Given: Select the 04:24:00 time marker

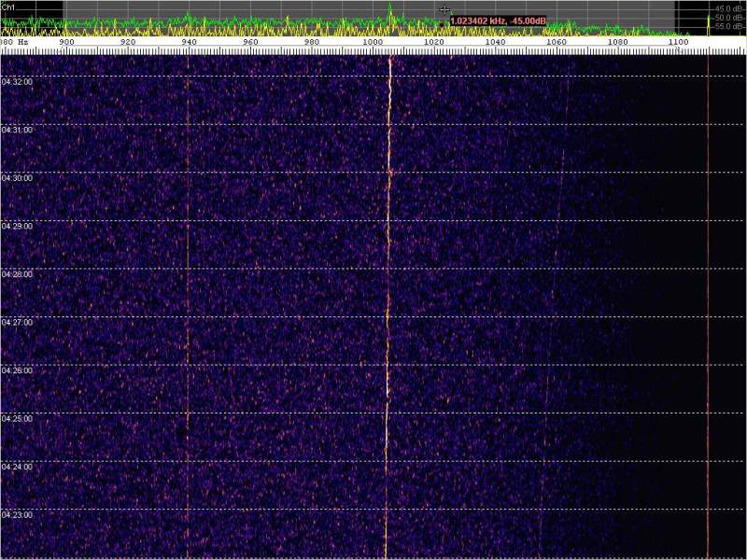Looking at the screenshot, I should click(17, 467).
